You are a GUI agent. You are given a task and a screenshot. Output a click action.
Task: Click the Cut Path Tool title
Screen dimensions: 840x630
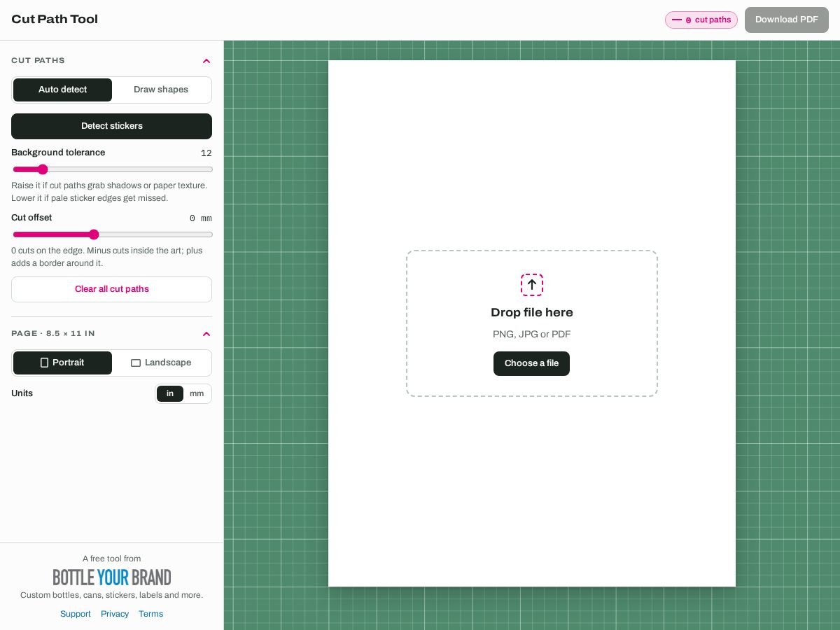point(55,20)
